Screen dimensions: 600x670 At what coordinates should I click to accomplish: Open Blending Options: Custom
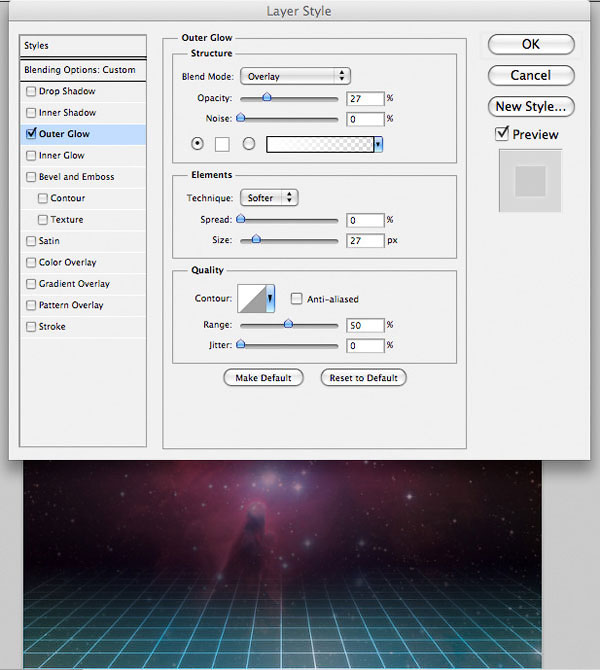(x=83, y=70)
